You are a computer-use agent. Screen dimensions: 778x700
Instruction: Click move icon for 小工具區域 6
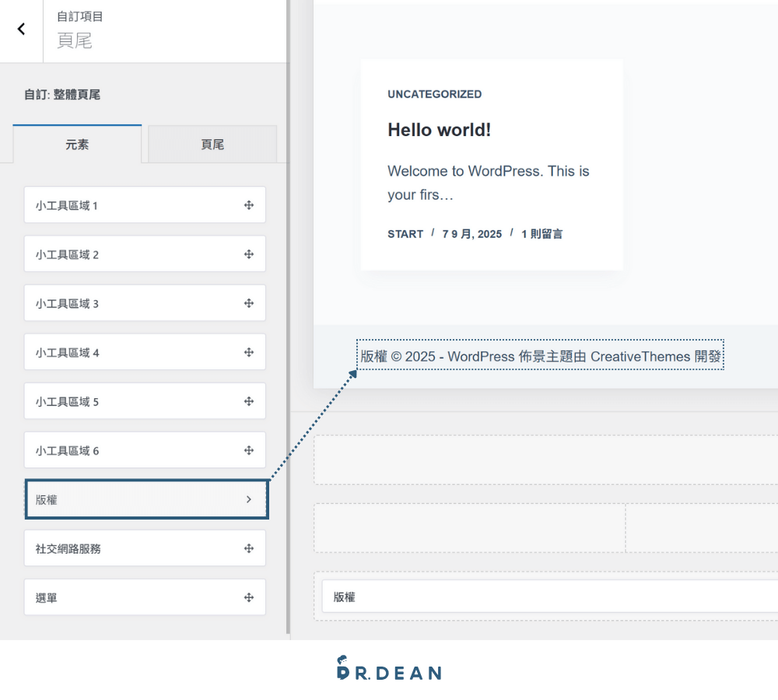point(249,450)
